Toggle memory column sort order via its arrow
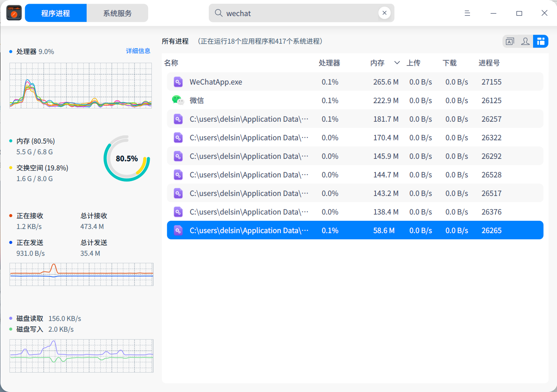 397,63
